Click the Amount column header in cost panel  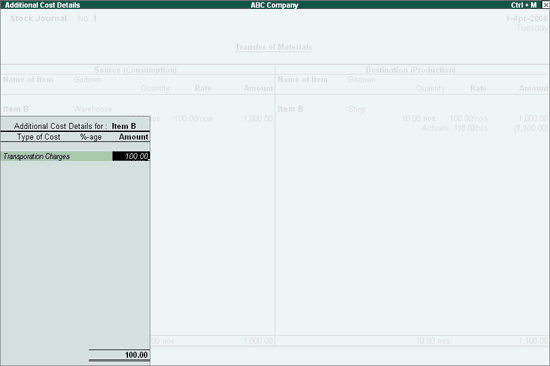pos(133,137)
